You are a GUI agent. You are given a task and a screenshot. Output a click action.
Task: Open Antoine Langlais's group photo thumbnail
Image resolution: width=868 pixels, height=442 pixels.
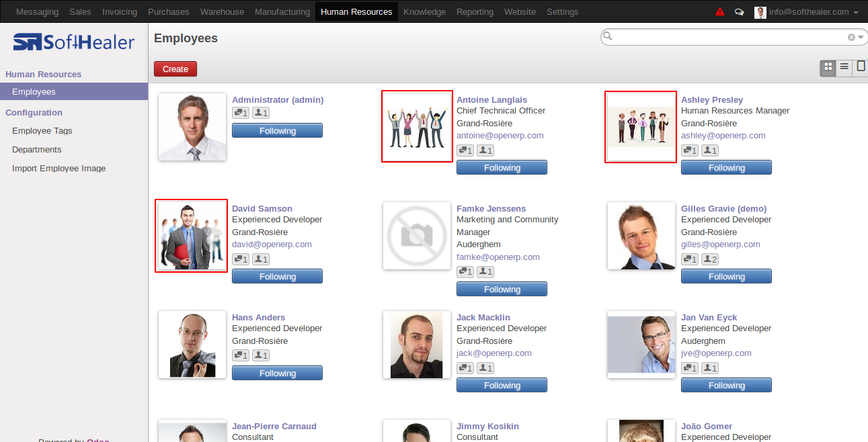pos(417,126)
